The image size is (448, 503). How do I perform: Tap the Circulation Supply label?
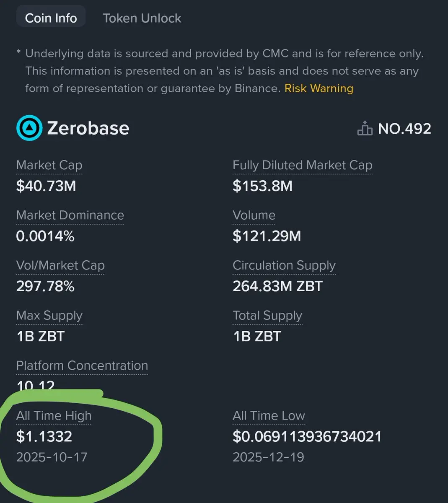pos(284,265)
